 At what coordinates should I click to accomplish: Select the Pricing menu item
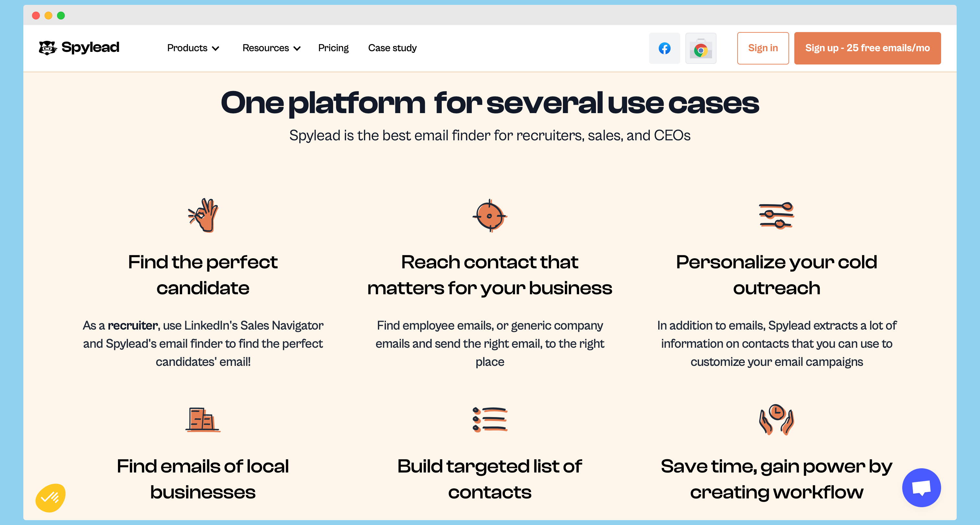click(x=332, y=48)
